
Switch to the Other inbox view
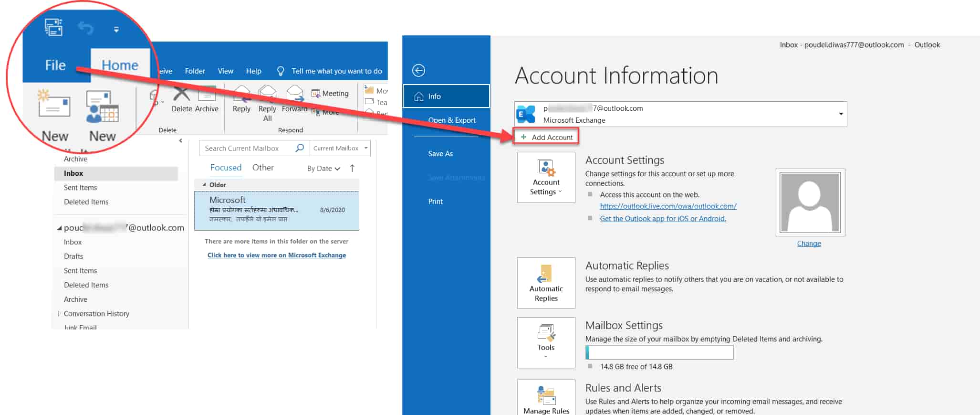coord(263,168)
